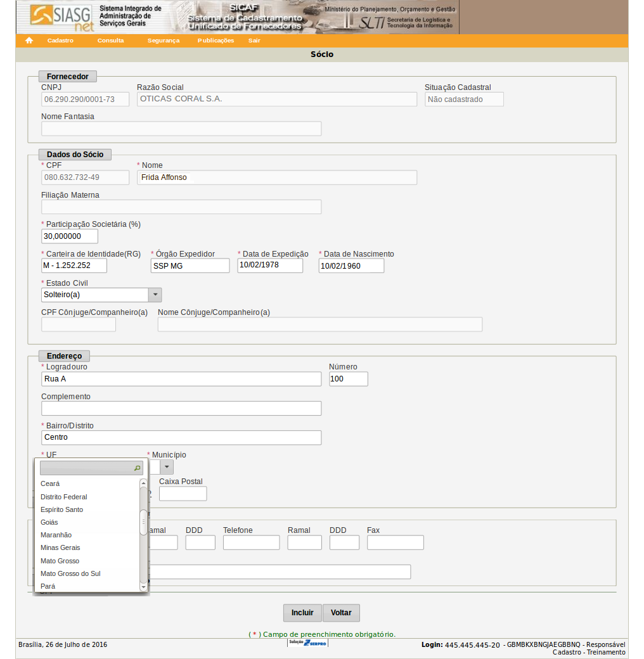644x659 pixels.
Task: Click the UF list scroll down arrow
Action: pyautogui.click(x=143, y=587)
